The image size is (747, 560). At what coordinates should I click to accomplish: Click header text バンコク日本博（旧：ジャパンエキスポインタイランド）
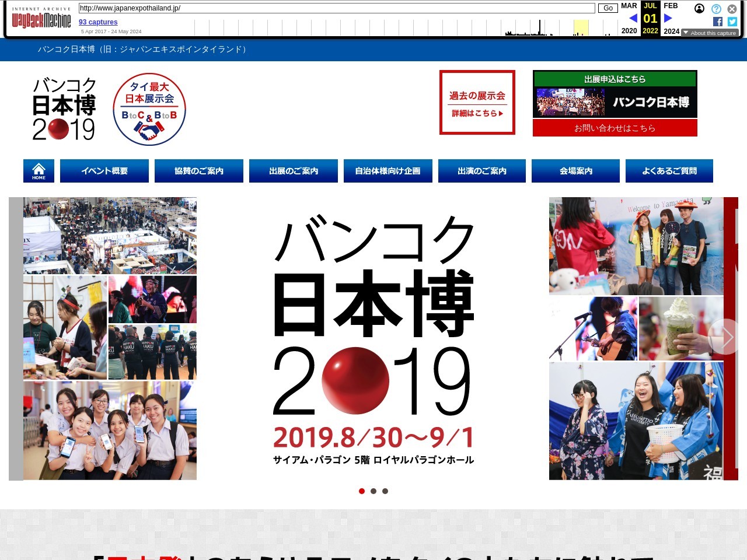[x=144, y=50]
